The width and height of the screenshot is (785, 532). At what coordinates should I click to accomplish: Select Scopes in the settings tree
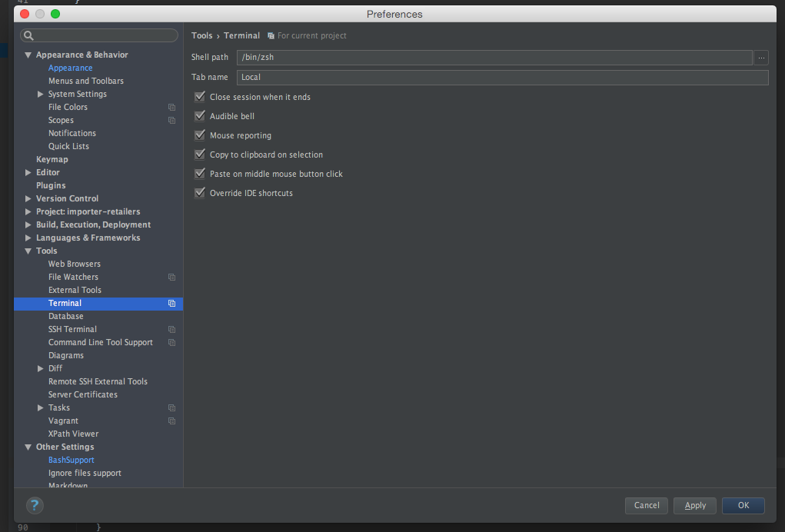[x=61, y=120]
